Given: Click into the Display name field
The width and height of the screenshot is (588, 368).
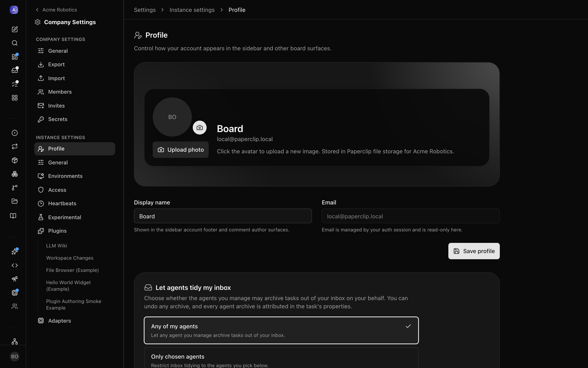Looking at the screenshot, I should [x=223, y=216].
